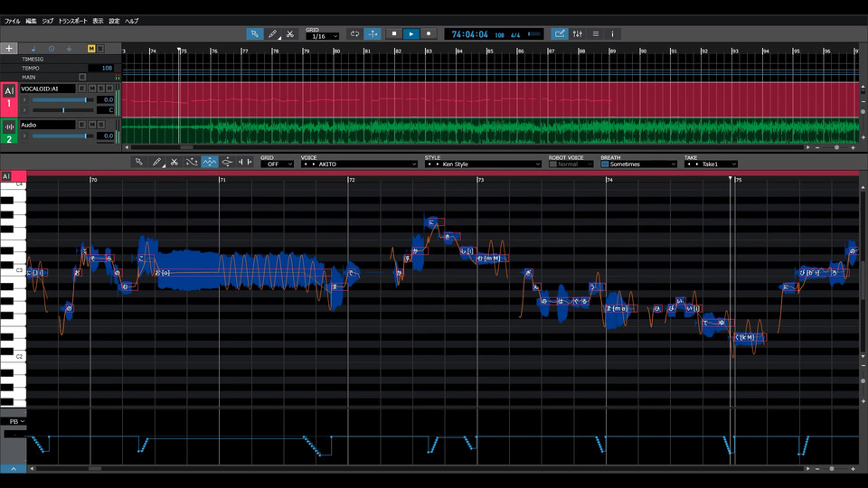Stop playback
Viewport: 868px width, 488px height.
click(x=394, y=33)
